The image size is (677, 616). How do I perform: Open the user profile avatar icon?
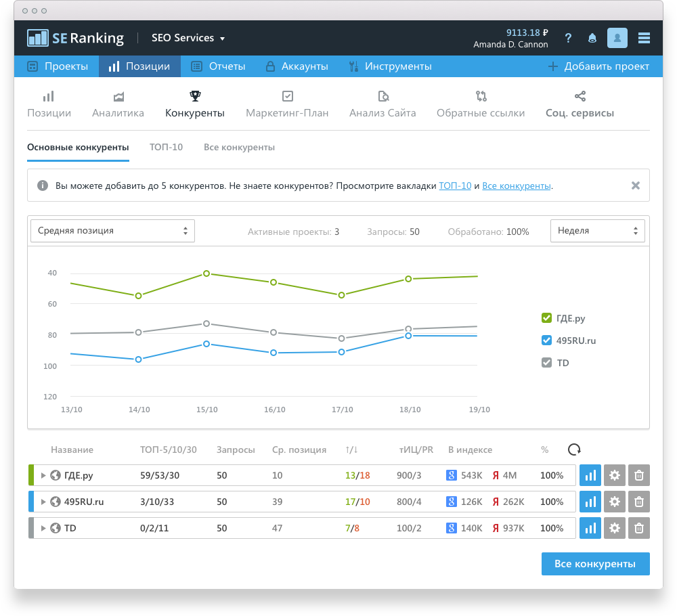click(617, 38)
